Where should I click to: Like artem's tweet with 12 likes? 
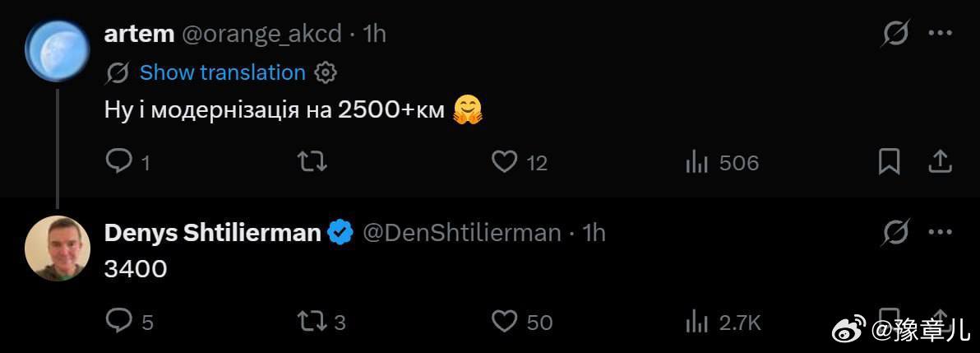tap(504, 162)
